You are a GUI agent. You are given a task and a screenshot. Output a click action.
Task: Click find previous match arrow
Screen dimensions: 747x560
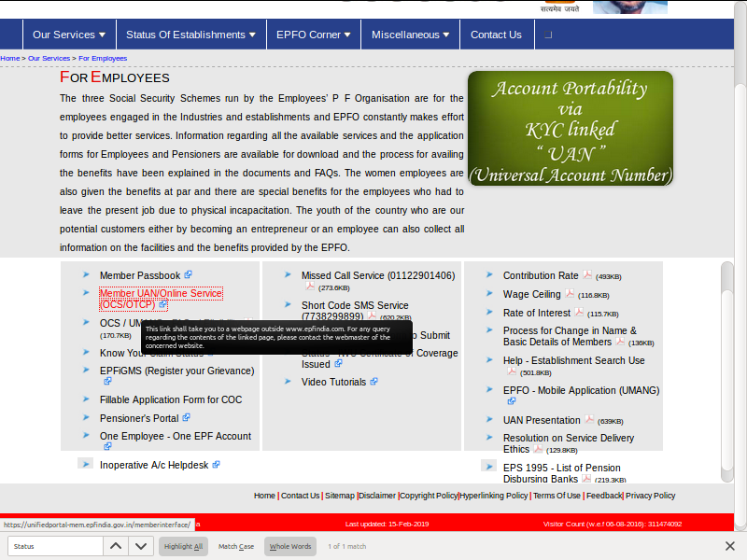tap(115, 546)
